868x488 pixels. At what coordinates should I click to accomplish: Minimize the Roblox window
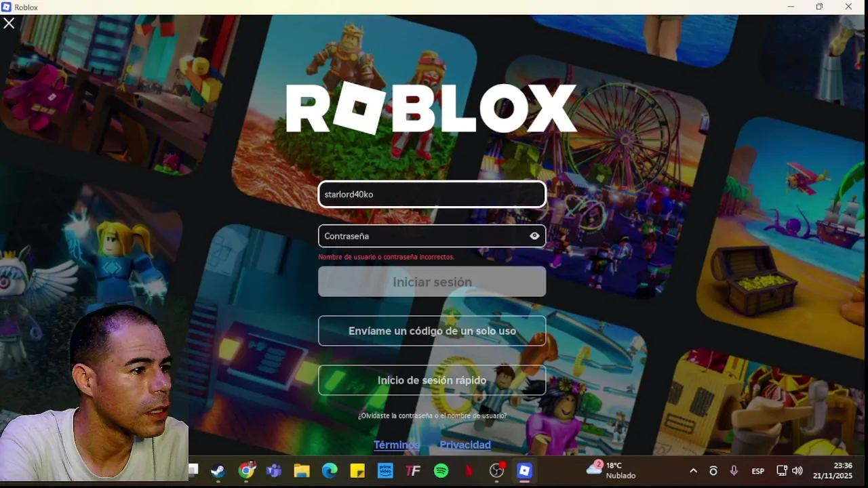791,7
